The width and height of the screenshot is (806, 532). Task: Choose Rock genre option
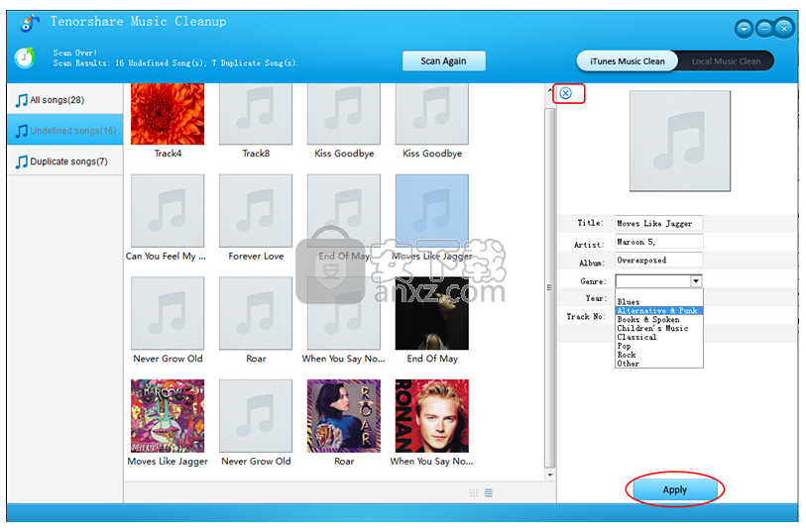[x=659, y=355]
